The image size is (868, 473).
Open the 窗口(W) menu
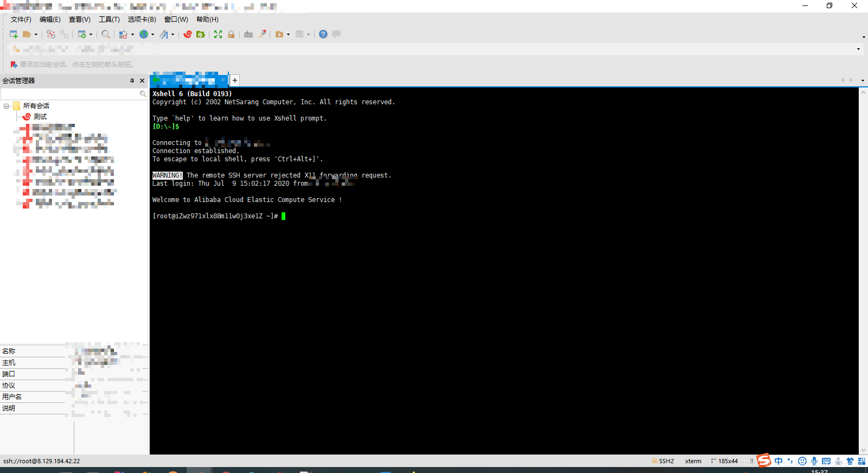point(176,20)
